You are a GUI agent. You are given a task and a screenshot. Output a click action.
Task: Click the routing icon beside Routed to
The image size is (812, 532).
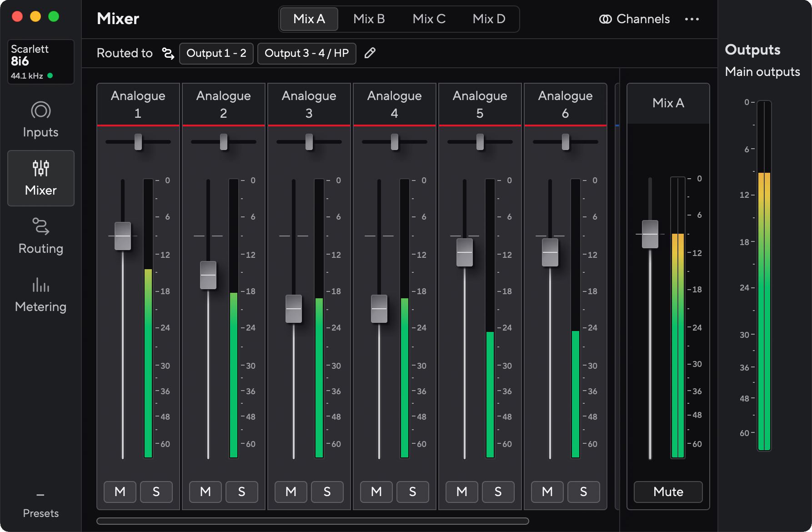pyautogui.click(x=168, y=53)
